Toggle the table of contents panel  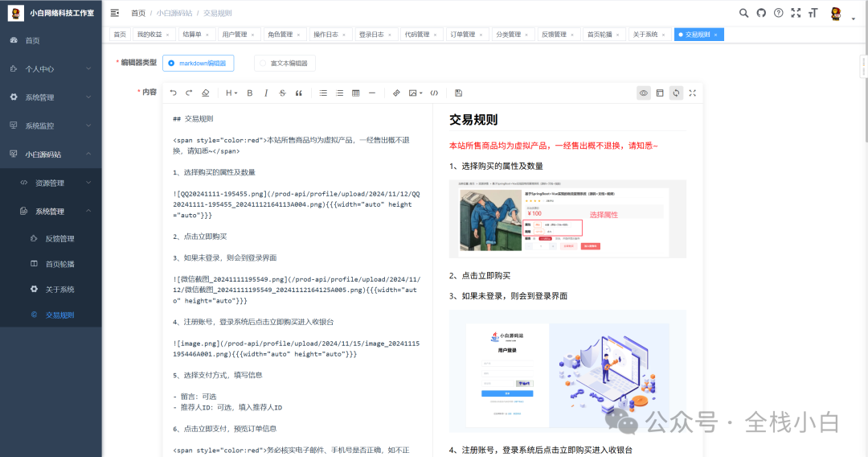pyautogui.click(x=660, y=93)
